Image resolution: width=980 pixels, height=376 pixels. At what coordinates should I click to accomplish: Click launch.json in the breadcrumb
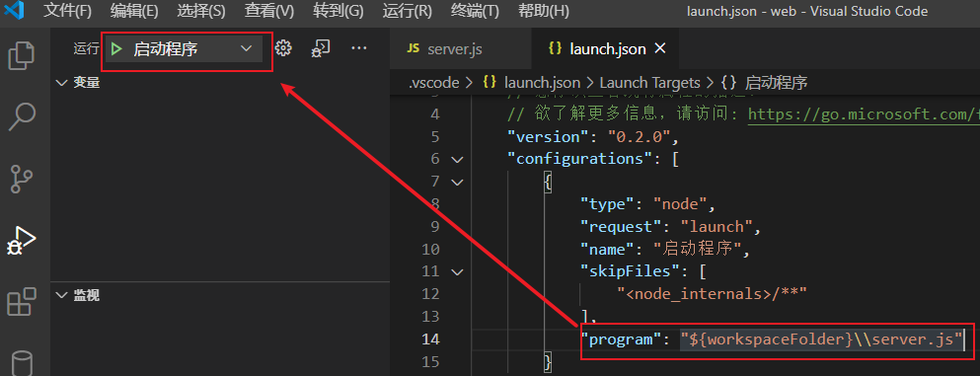(x=542, y=83)
